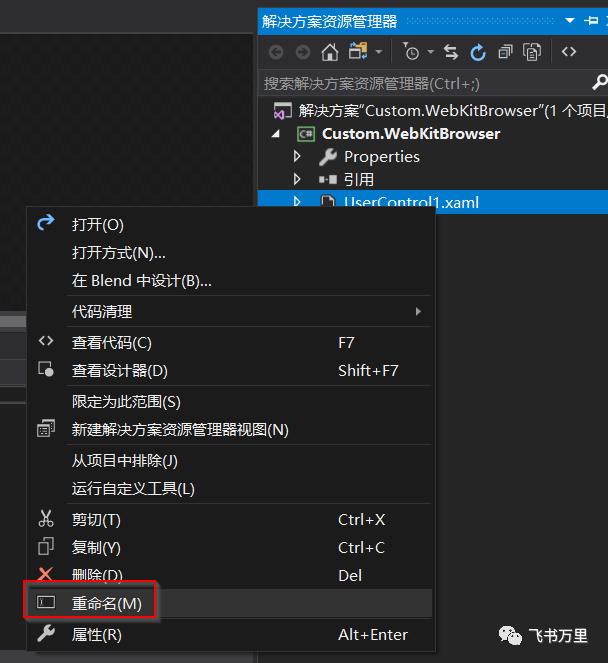608x663 pixels.
Task: Click the 解决方案资源管理器 panel title
Action: 329,21
